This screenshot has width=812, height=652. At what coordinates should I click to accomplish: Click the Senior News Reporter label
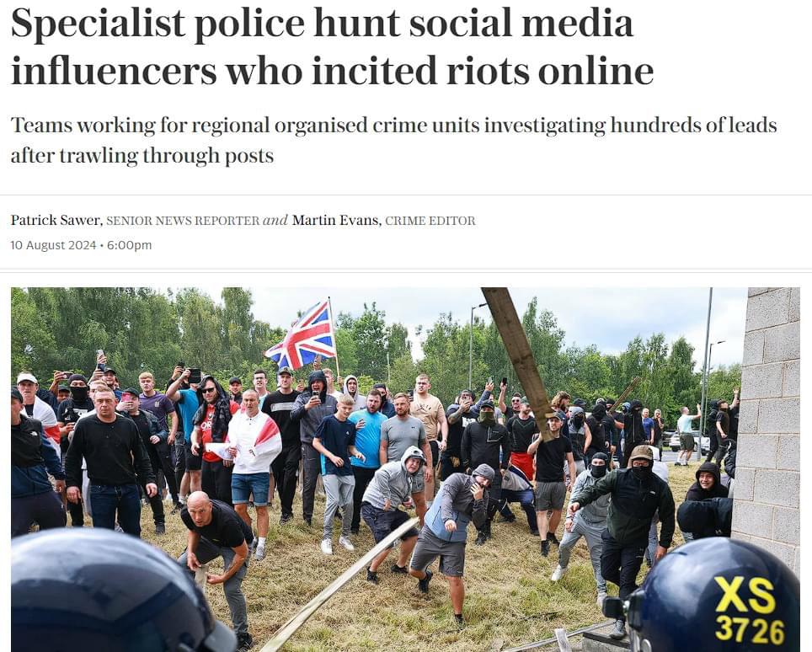pos(183,222)
